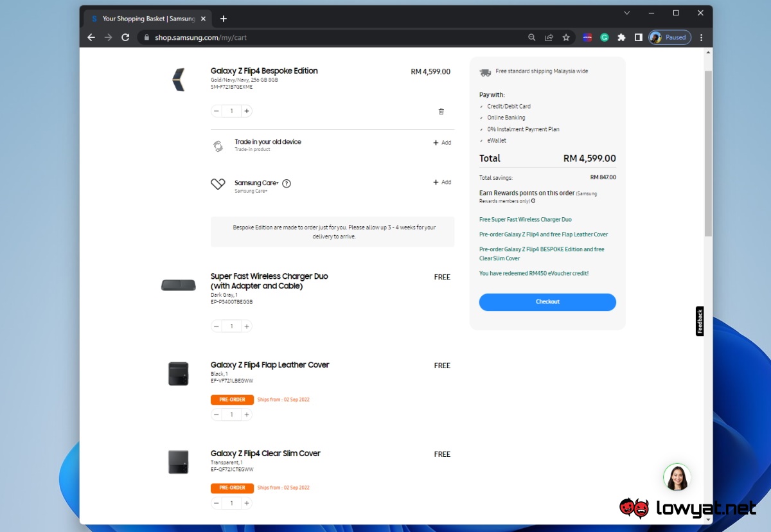This screenshot has height=532, width=771.
Task: Decrease Galaxy Z Flip4 Bespoke Edition quantity
Action: pos(217,111)
